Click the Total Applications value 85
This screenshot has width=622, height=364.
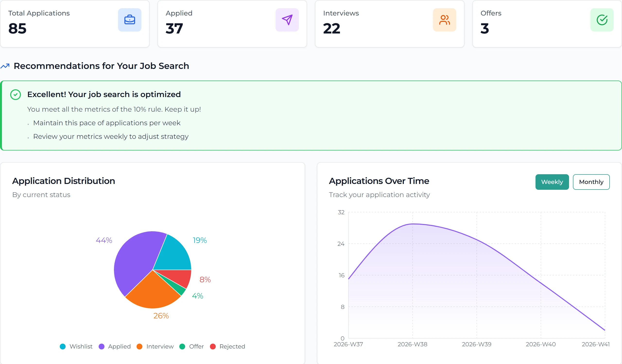[17, 28]
